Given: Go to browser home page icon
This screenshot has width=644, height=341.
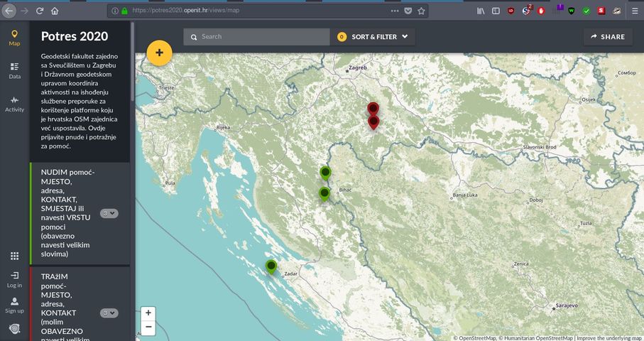Looking at the screenshot, I should point(55,11).
